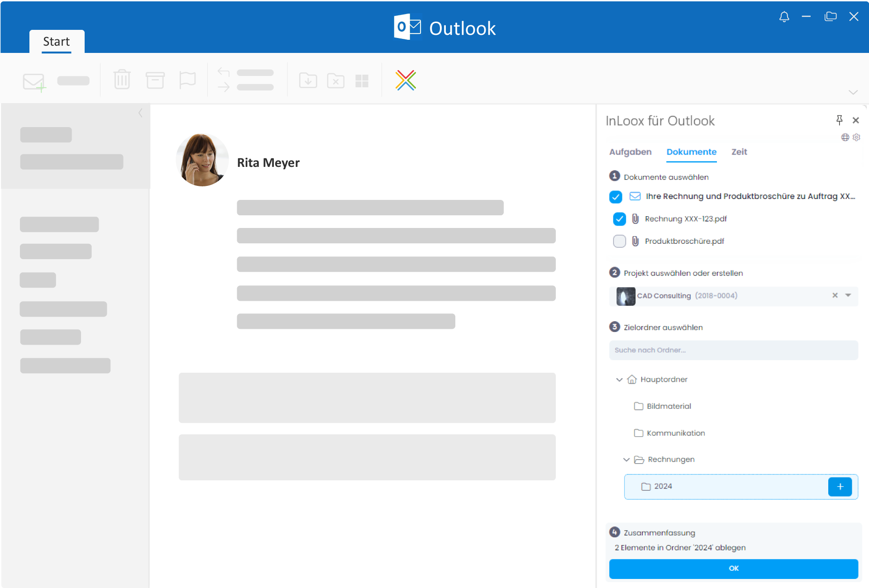Click the folder with X icon
The height and width of the screenshot is (588, 869).
pyautogui.click(x=335, y=81)
